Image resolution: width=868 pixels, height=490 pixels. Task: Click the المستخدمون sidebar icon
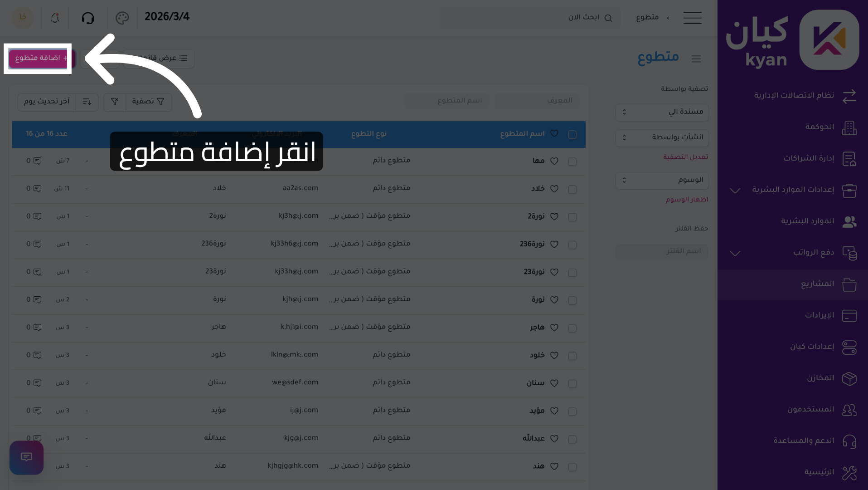coord(850,410)
